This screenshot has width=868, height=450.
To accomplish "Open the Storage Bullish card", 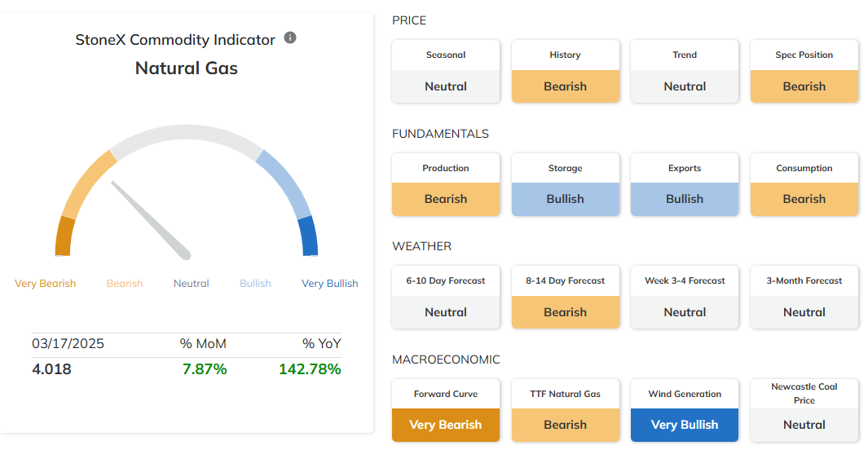I will [565, 184].
